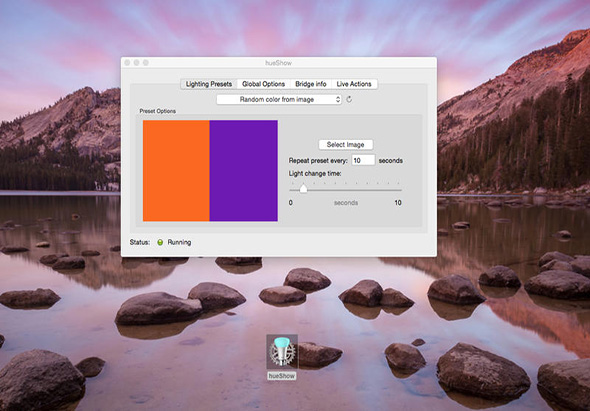Viewport: 590px width, 411px height.
Task: Click the zoom button of the hueShow window
Action: [x=146, y=63]
